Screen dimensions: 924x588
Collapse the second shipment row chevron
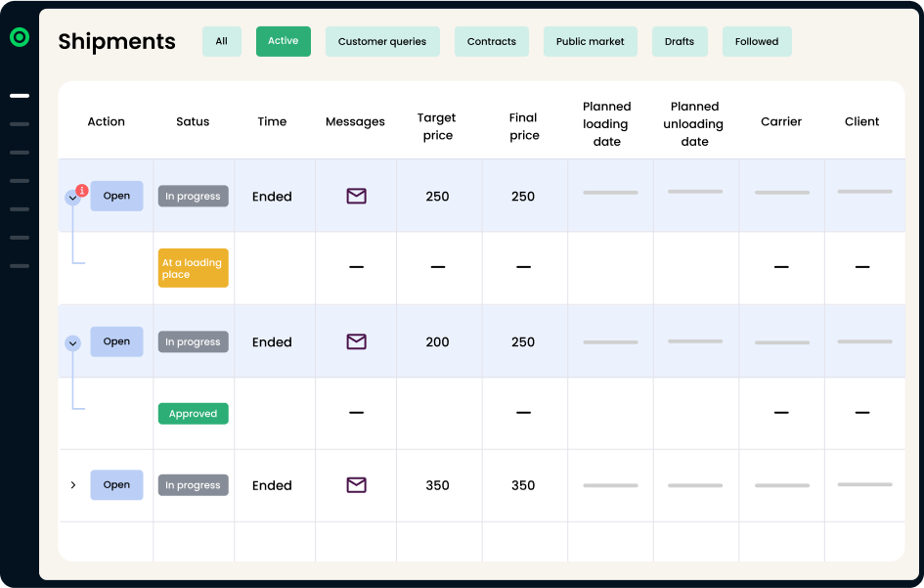(72, 343)
